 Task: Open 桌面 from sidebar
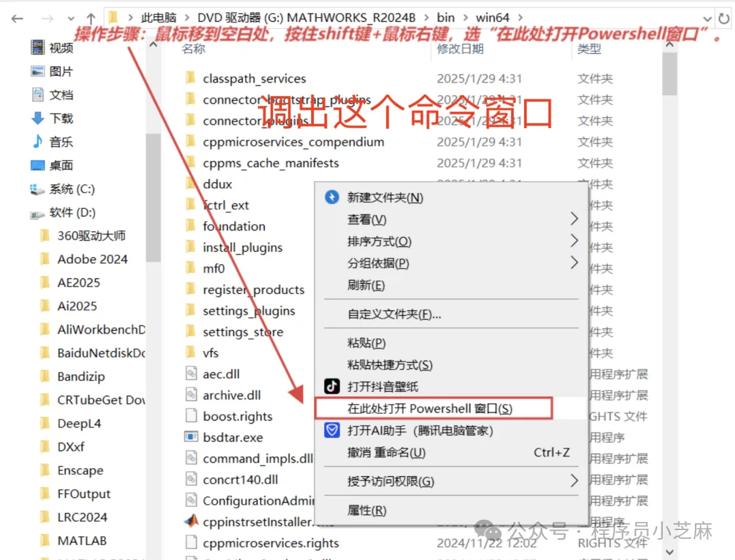pyautogui.click(x=52, y=165)
